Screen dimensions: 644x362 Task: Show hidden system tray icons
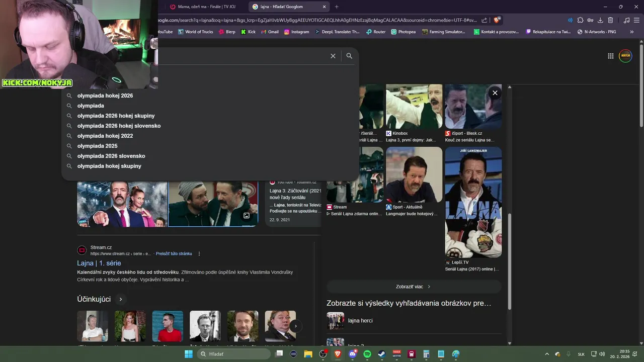tap(547, 354)
